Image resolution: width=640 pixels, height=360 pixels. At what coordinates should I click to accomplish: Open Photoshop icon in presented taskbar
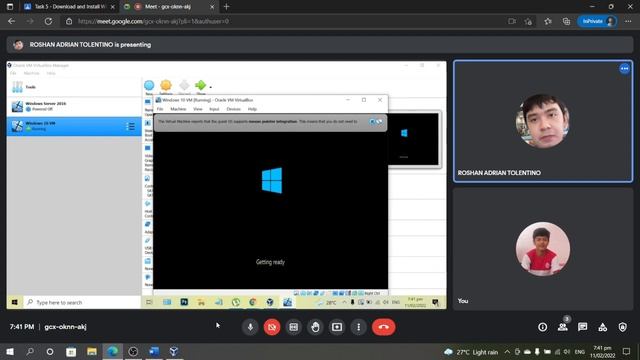(x=184, y=302)
